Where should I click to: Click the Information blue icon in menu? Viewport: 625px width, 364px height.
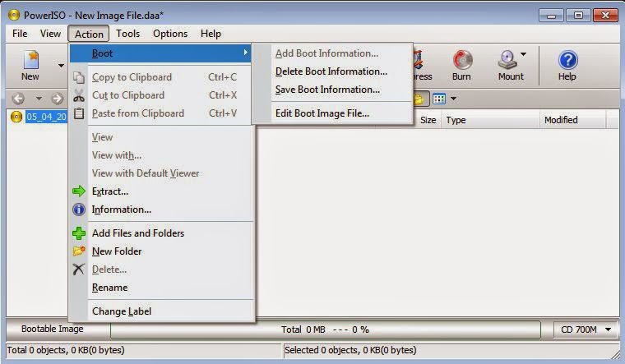pos(79,210)
